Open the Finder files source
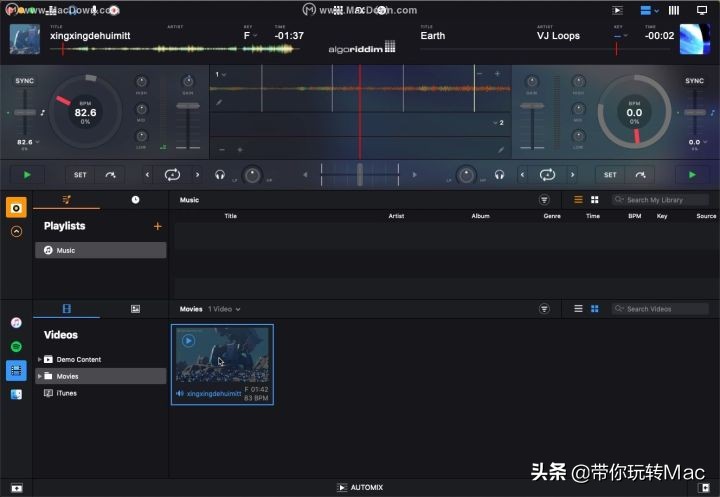 tap(16, 394)
